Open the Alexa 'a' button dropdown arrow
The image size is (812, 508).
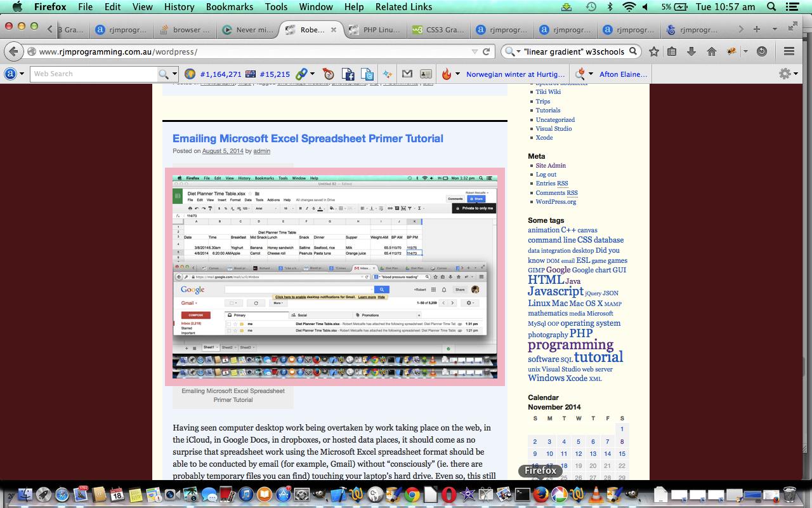pyautogui.click(x=22, y=74)
